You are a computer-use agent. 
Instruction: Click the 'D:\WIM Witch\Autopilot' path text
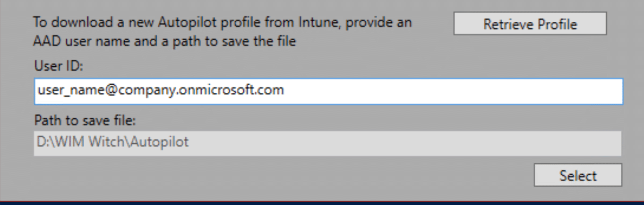pyautogui.click(x=113, y=143)
